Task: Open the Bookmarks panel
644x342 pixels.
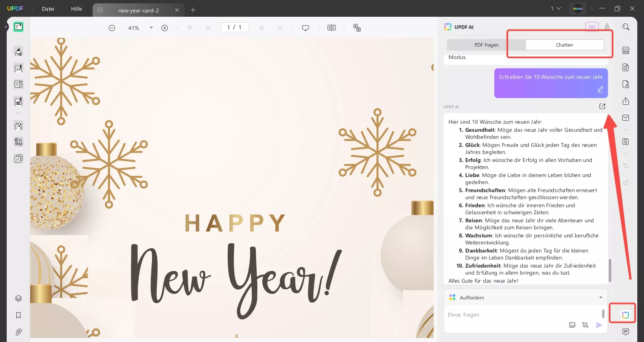Action: pos(18,315)
